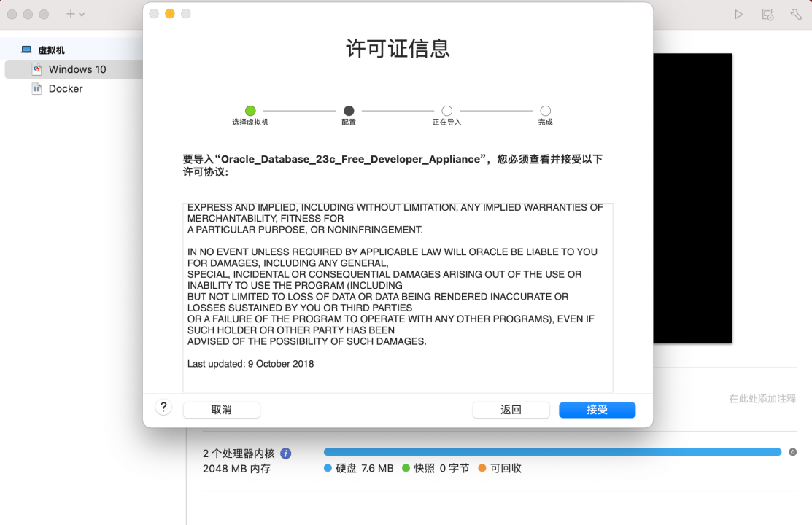
Task: Click the orange 可回收 legend dot
Action: pyautogui.click(x=482, y=468)
